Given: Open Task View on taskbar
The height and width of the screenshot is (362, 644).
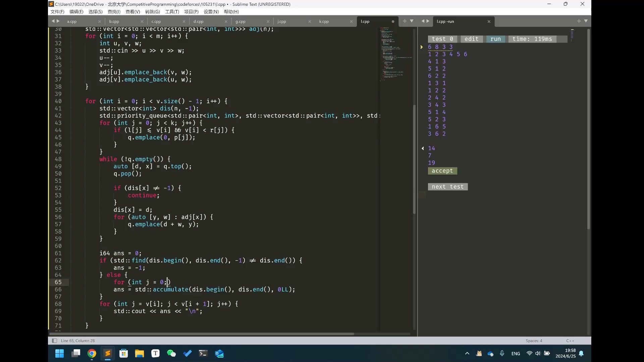Looking at the screenshot, I should click(x=76, y=354).
